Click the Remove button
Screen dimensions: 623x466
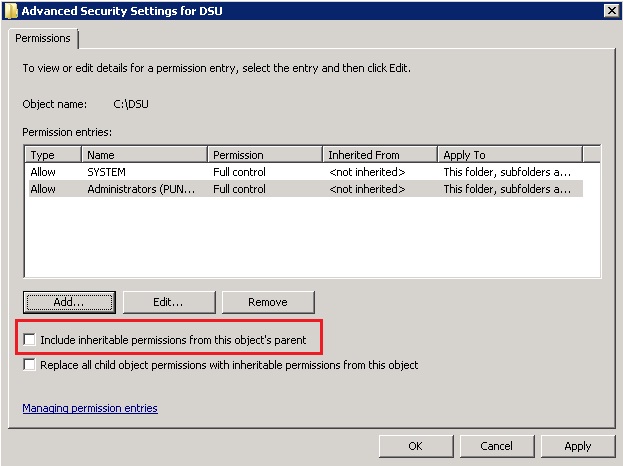point(267,302)
